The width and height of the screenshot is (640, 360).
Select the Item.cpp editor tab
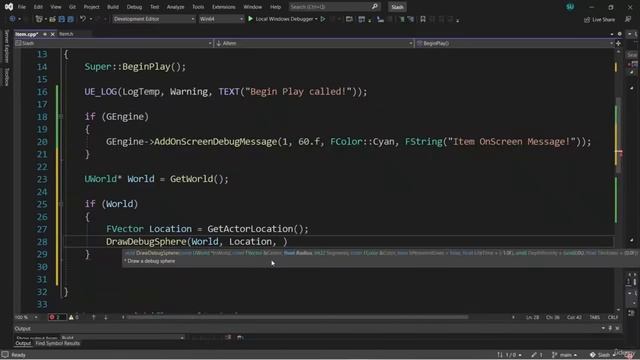(27, 34)
